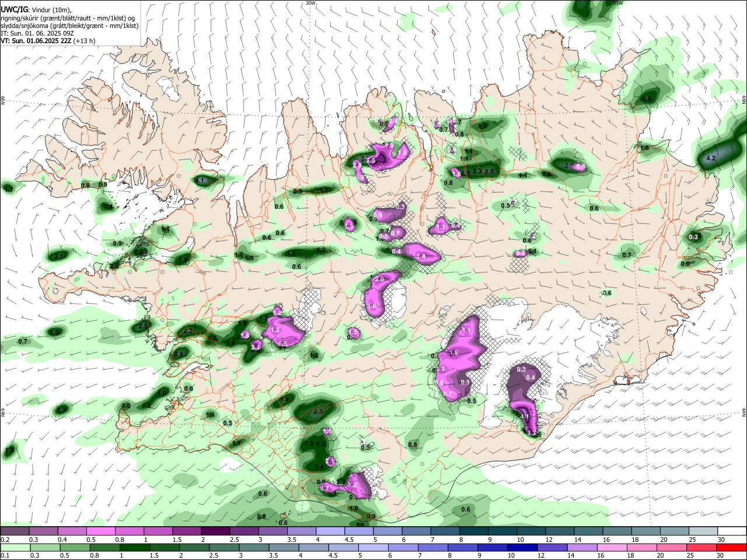Image resolution: width=747 pixels, height=560 pixels.
Task: Click the "4.2" precipitation value on the map
Action: pos(711,158)
